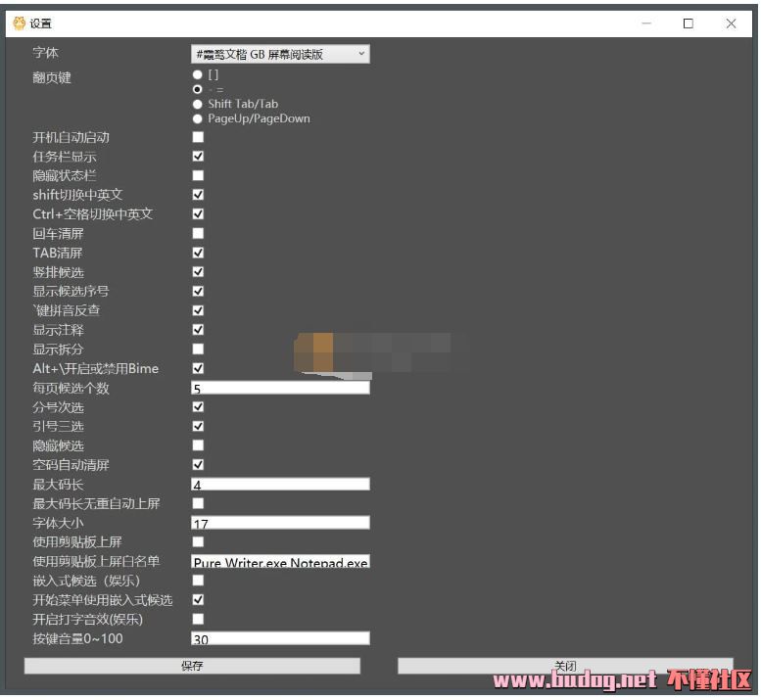Check the 显示拆分 option
The image size is (761, 700).
tap(198, 349)
